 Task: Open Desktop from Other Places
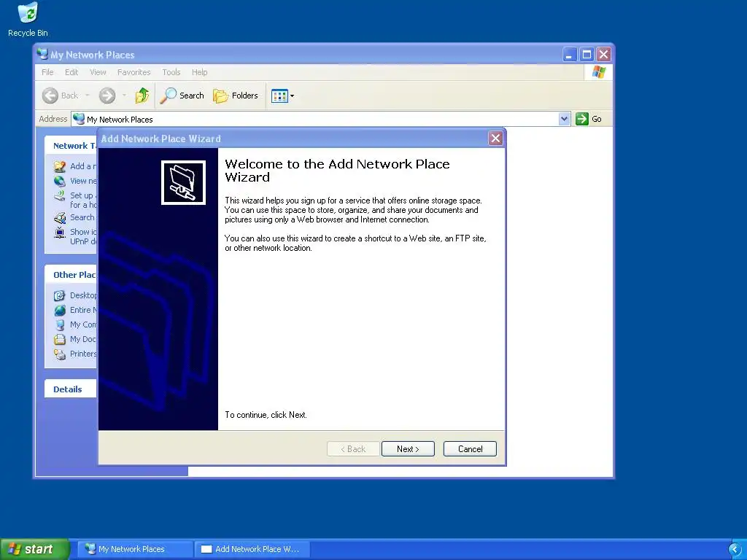coord(75,295)
